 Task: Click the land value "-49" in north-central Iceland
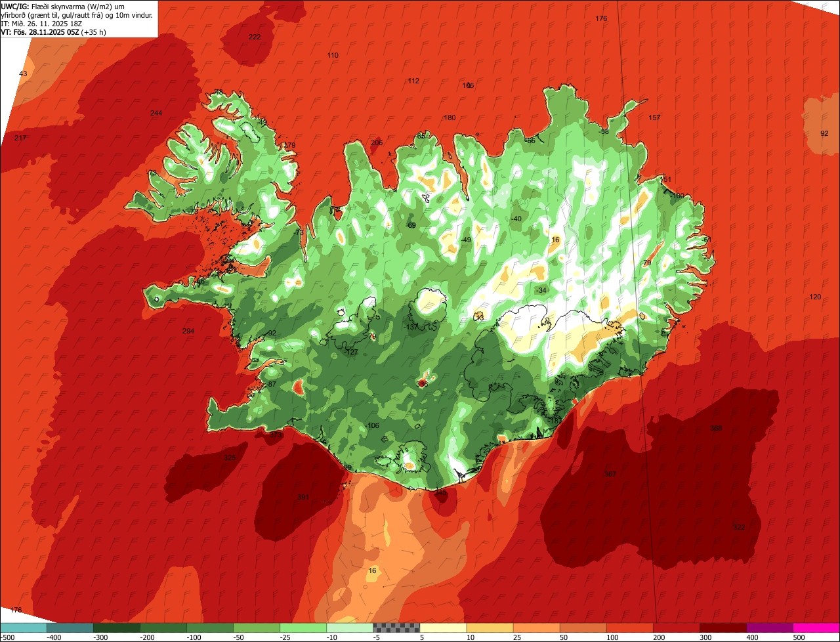(x=466, y=240)
